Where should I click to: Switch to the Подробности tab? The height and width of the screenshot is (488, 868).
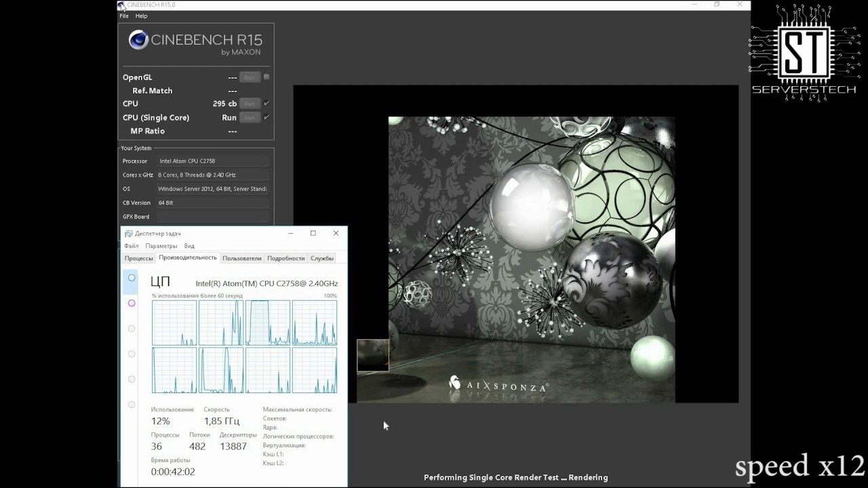tap(285, 258)
